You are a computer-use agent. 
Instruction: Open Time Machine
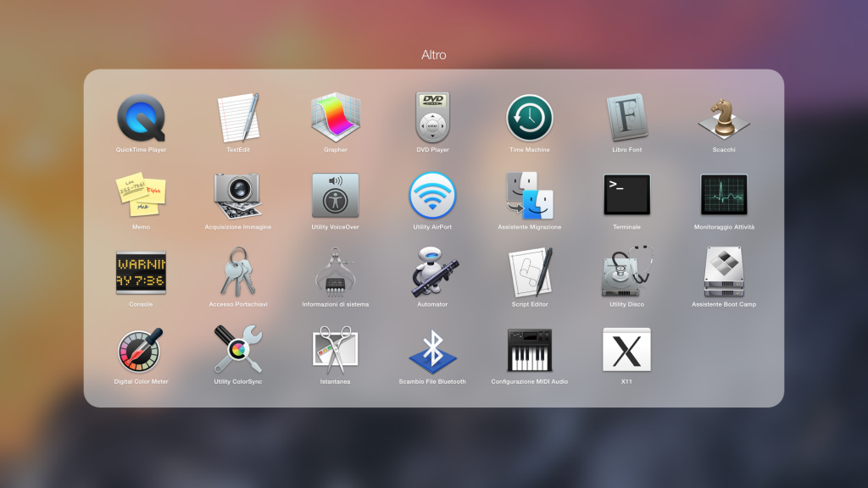click(530, 118)
